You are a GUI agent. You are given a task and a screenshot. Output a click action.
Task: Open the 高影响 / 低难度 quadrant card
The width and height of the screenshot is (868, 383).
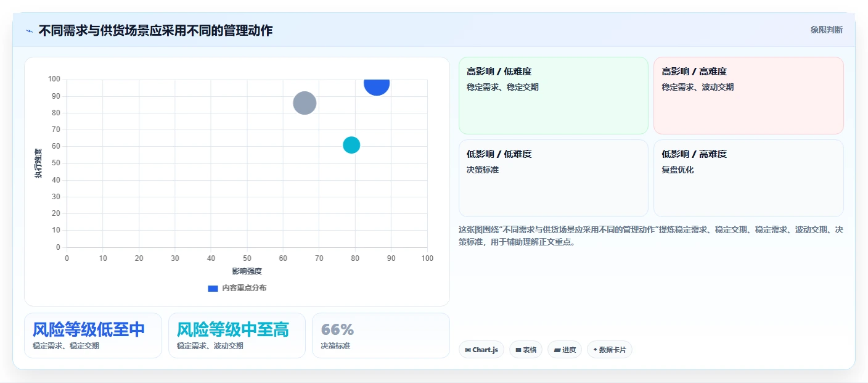(x=553, y=96)
